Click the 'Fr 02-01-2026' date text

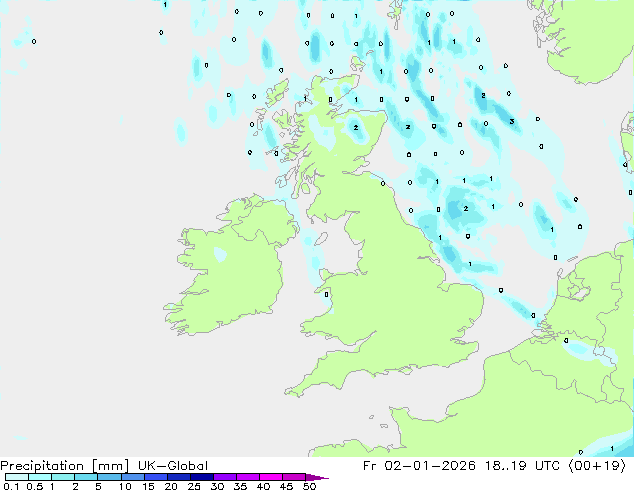(x=419, y=466)
